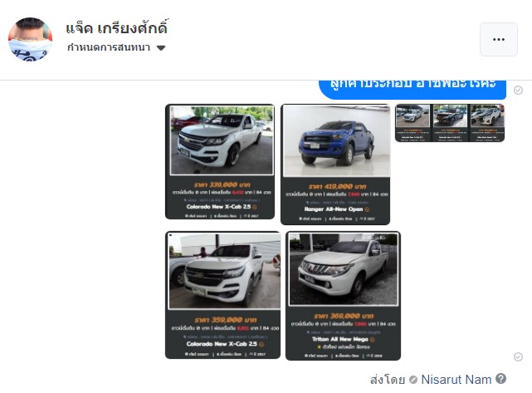The height and width of the screenshot is (393, 532).
Task: Click delivered checkmark icon beside car images
Action: [518, 356]
